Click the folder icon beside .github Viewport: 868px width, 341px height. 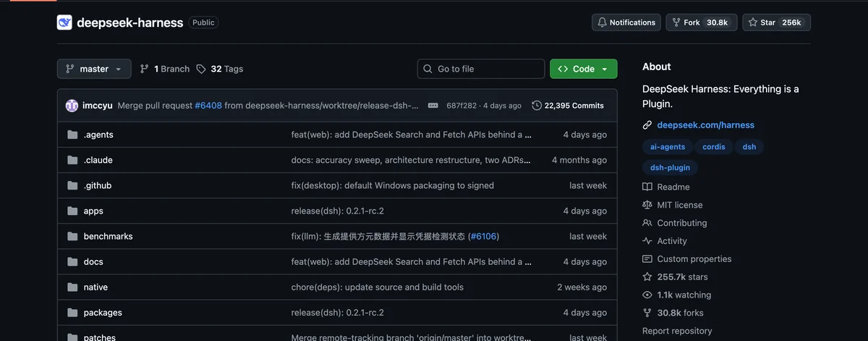click(72, 185)
